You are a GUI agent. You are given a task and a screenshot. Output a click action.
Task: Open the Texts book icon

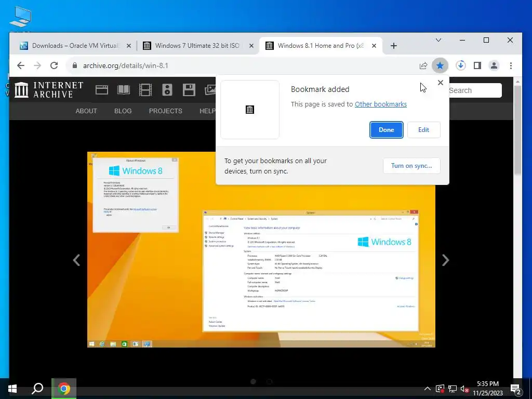coord(124,90)
